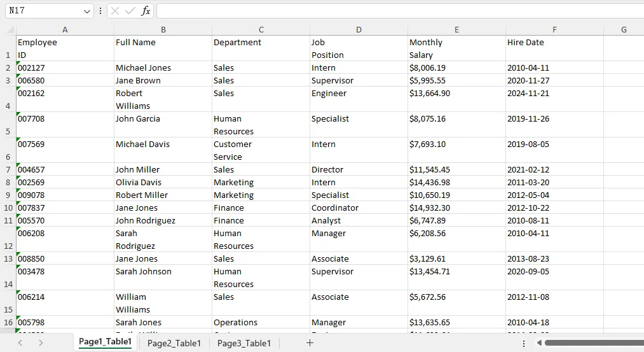Click the Monthly Salary header cell
Screen dimensions: 644x352
pyautogui.click(x=456, y=48)
